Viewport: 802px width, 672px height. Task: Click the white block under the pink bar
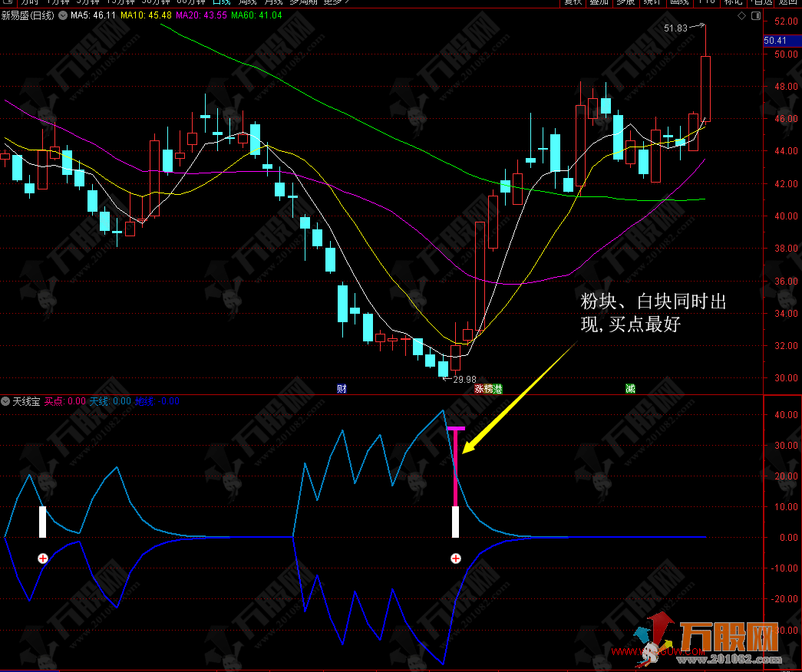[x=456, y=522]
